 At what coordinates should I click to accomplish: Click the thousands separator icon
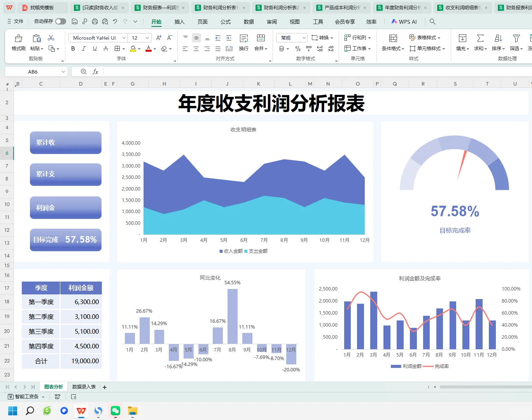coord(309,49)
